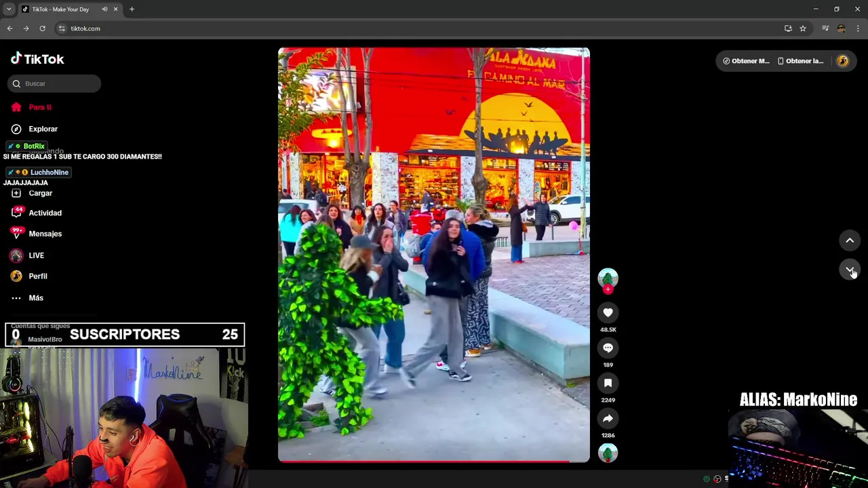Open Chrome three-dot menu
Viewport: 868px width, 488px height.
(858, 28)
